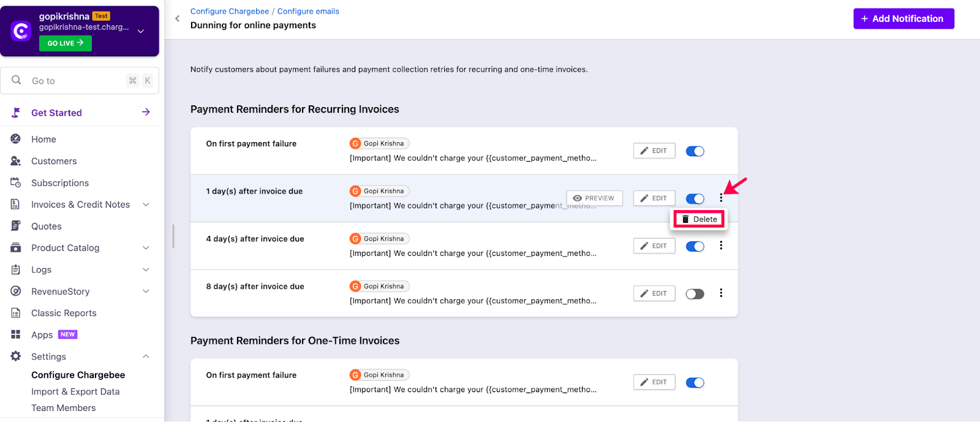Click the back arrow beside the breadcrumb
Screen dimensions: 980x422
[178, 18]
